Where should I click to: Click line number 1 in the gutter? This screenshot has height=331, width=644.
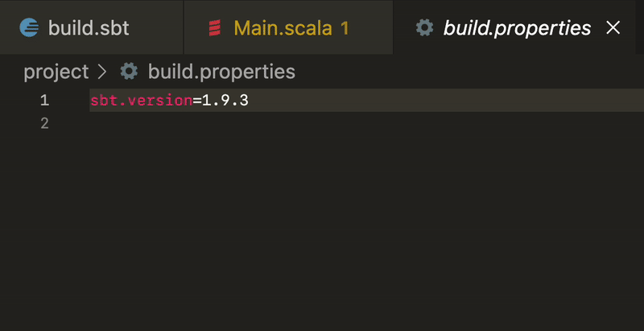click(45, 101)
